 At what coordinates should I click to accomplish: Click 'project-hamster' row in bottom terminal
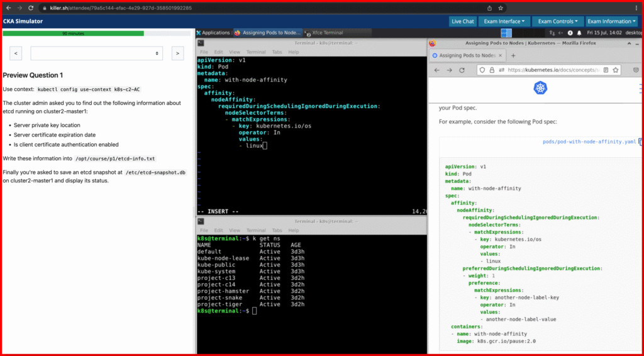coord(251,291)
